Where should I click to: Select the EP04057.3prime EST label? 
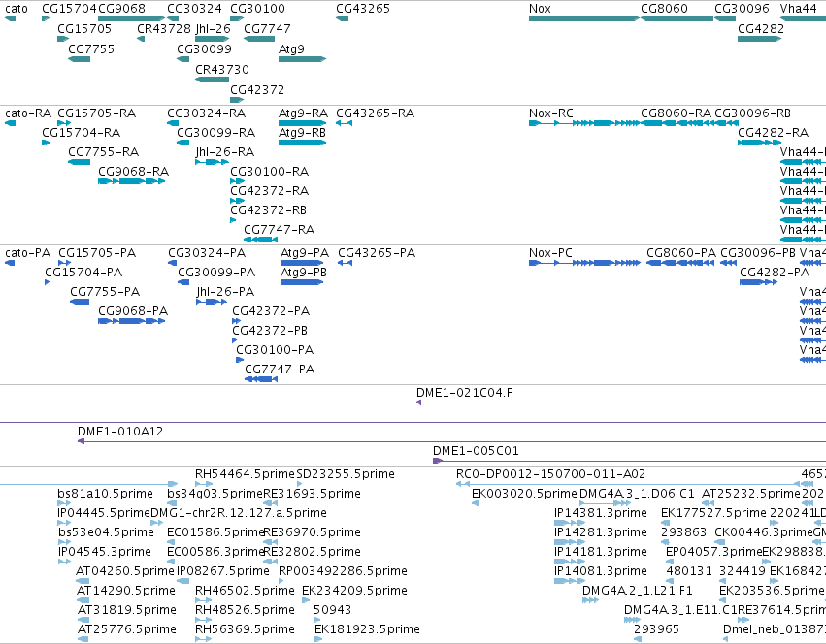pos(714,552)
